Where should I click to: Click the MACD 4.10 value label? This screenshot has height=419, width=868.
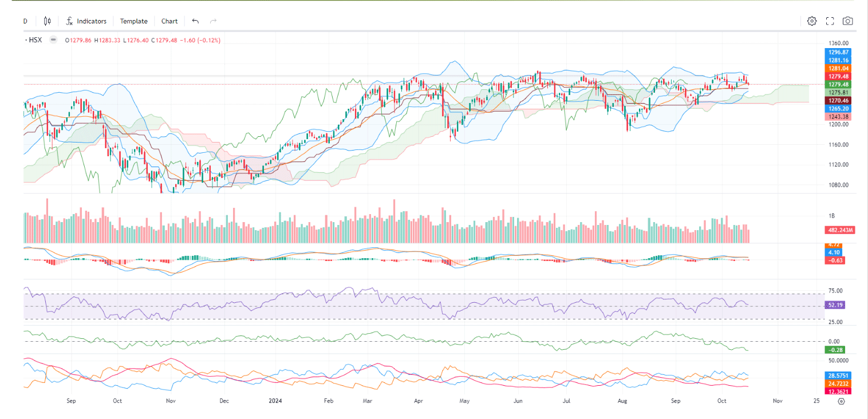834,252
